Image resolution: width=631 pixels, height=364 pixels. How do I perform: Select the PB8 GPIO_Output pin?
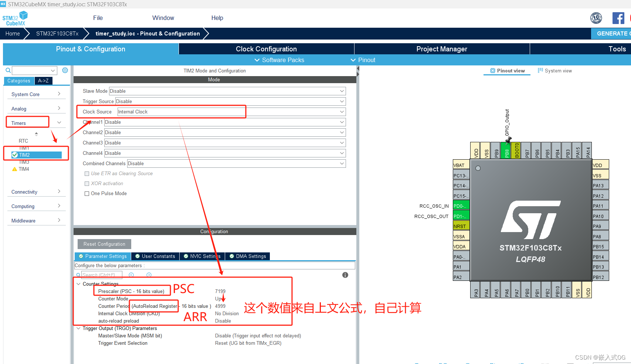506,150
